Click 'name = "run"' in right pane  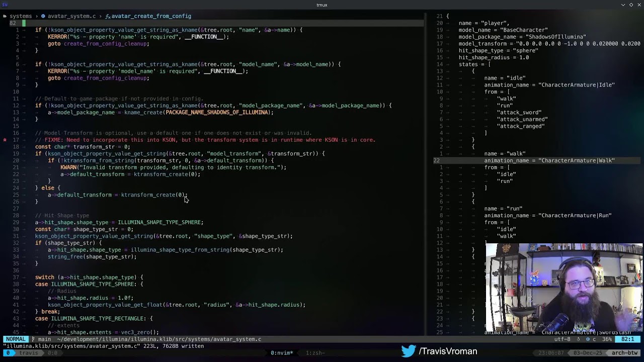(503, 209)
